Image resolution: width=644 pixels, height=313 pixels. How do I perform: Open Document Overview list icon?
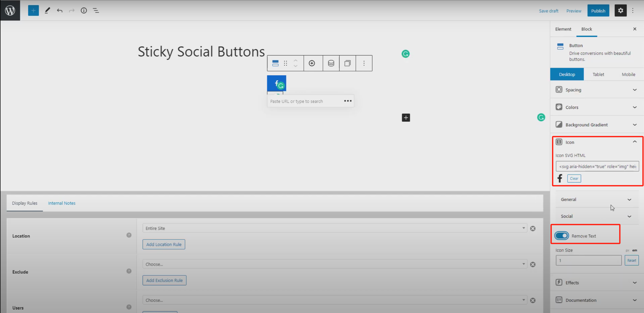(x=96, y=10)
